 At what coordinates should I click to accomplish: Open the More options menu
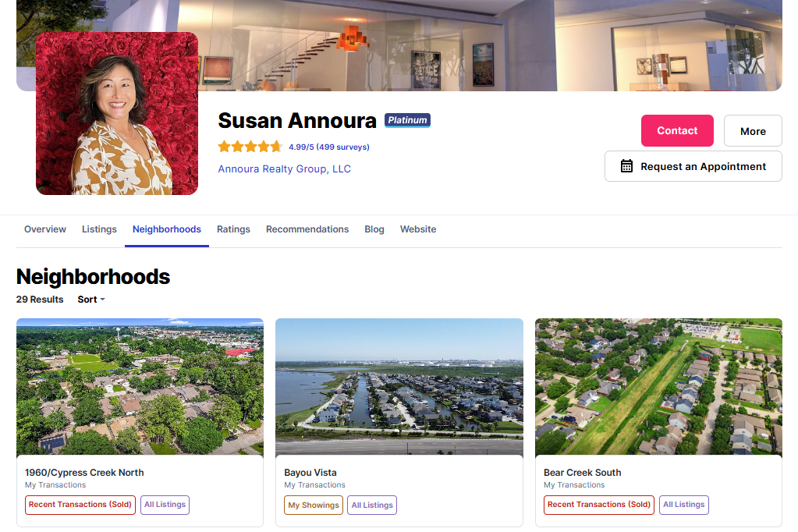(753, 131)
